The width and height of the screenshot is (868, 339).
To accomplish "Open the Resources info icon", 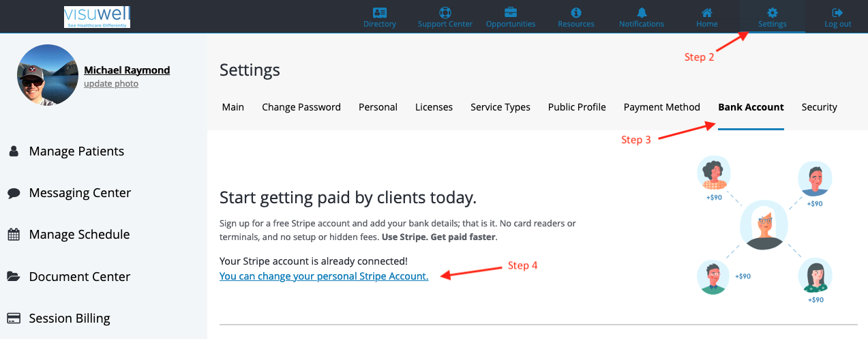I will [576, 13].
